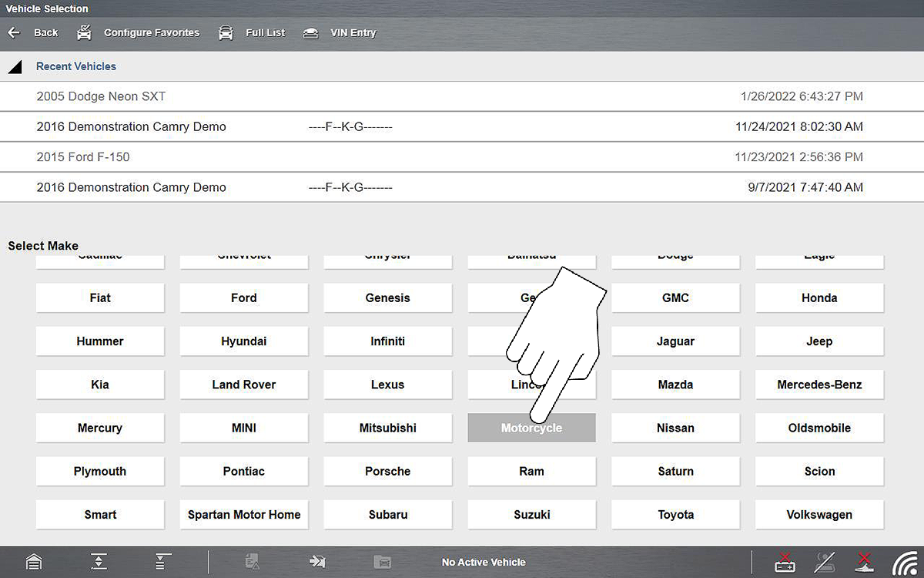The image size is (924, 578).
Task: Click the battery connection status icon
Action: tap(784, 562)
